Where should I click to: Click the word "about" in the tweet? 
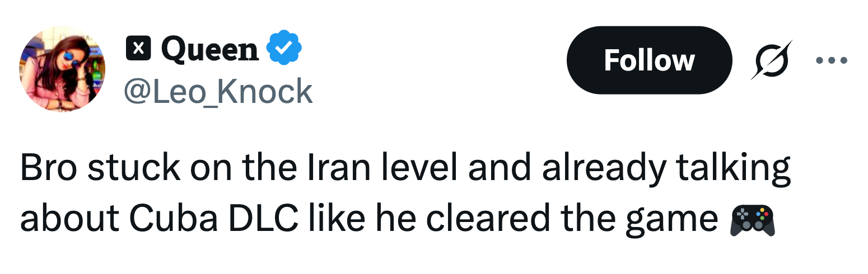(x=69, y=219)
